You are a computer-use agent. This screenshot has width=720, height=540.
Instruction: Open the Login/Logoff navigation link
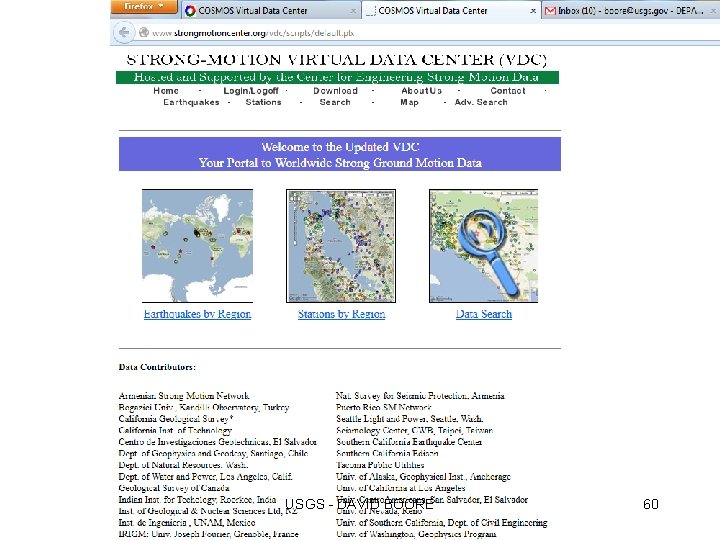[x=251, y=91]
